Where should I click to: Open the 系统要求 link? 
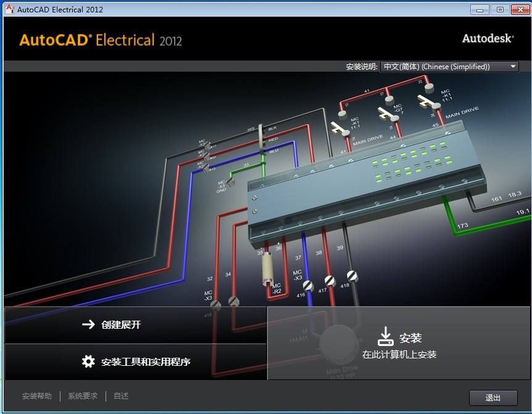(x=83, y=396)
